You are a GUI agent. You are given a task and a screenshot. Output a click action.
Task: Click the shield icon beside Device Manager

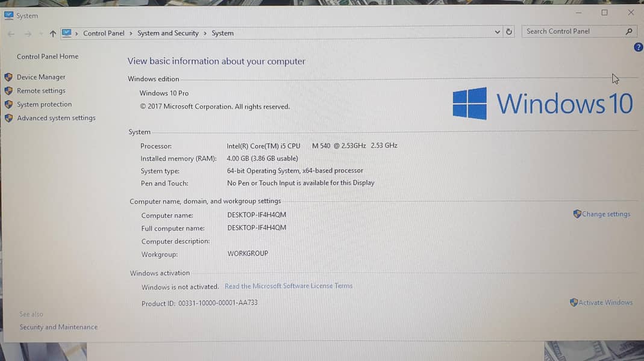pos(8,77)
